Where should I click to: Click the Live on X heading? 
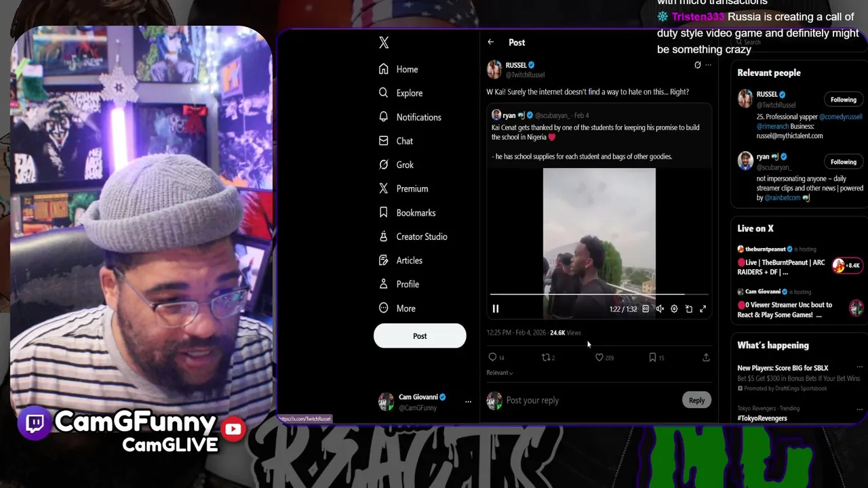tap(755, 229)
